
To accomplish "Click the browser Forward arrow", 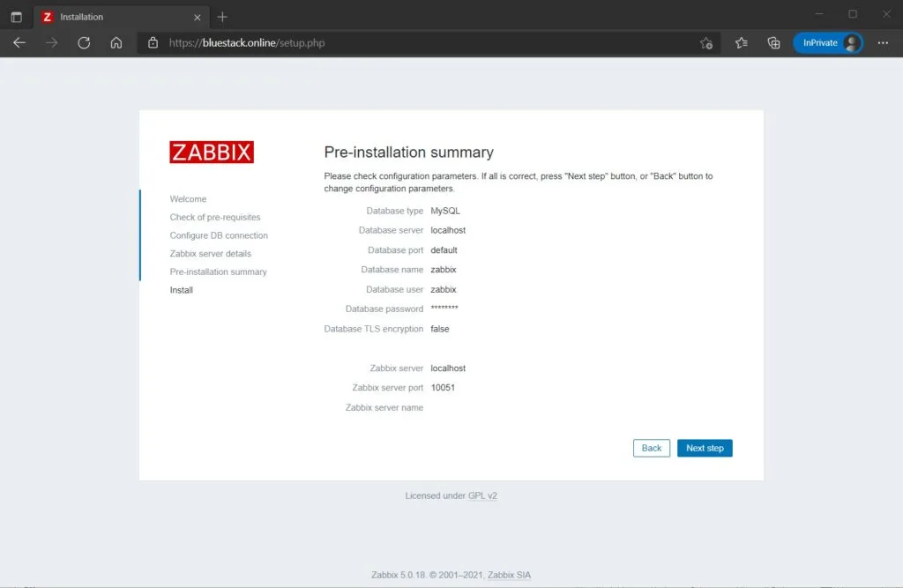I will pyautogui.click(x=52, y=42).
